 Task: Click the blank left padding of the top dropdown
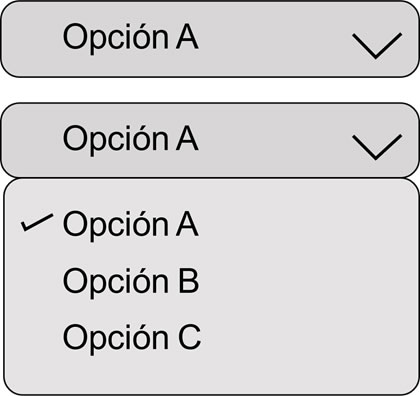click(x=32, y=39)
